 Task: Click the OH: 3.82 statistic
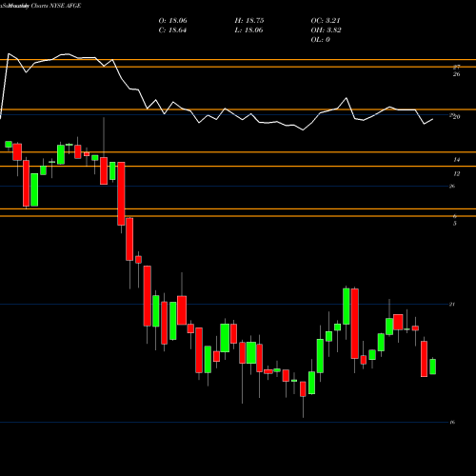click(326, 30)
